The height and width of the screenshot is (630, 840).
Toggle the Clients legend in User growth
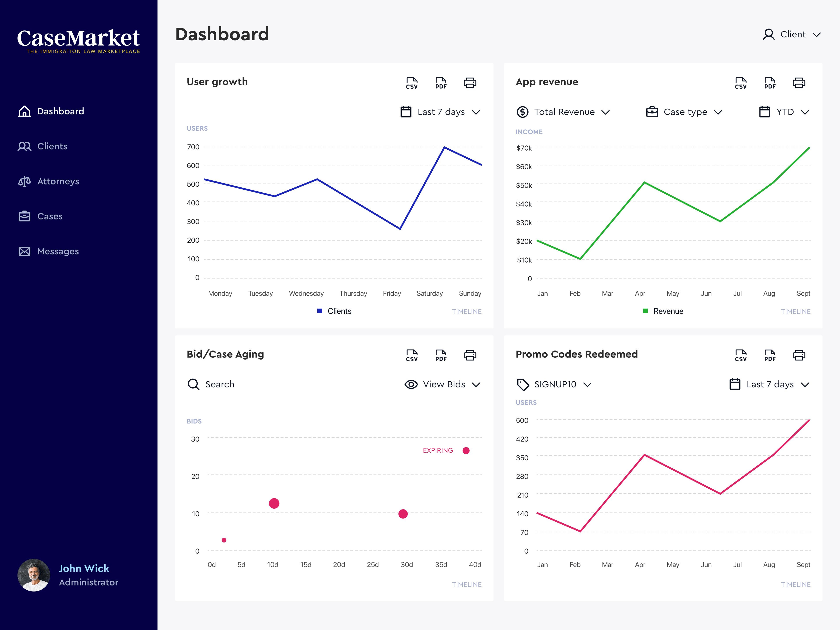pos(334,311)
